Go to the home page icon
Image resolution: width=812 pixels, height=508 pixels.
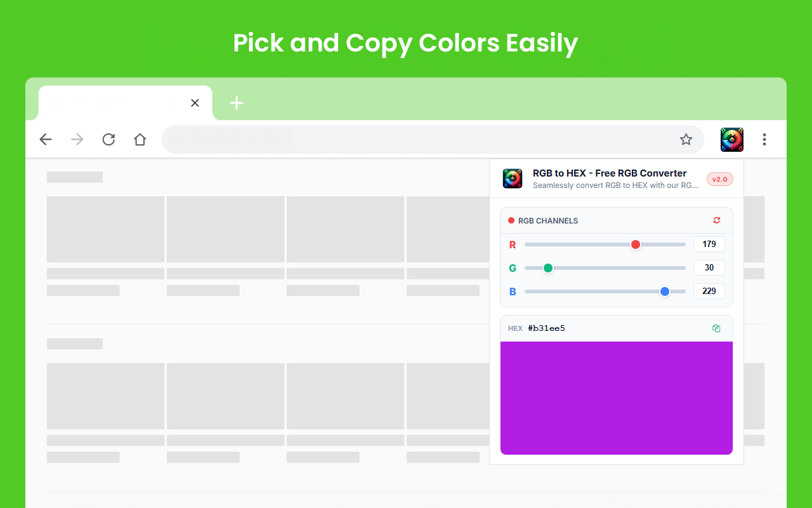[140, 140]
